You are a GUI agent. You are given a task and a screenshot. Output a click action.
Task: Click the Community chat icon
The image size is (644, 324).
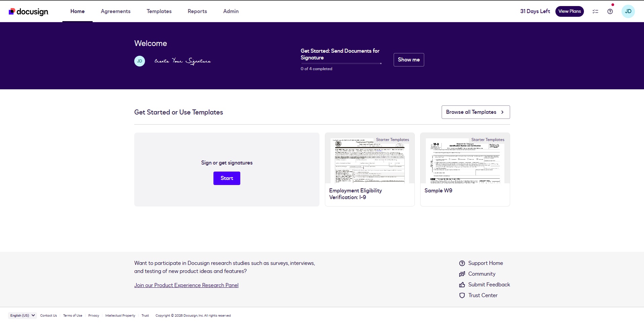pos(462,274)
